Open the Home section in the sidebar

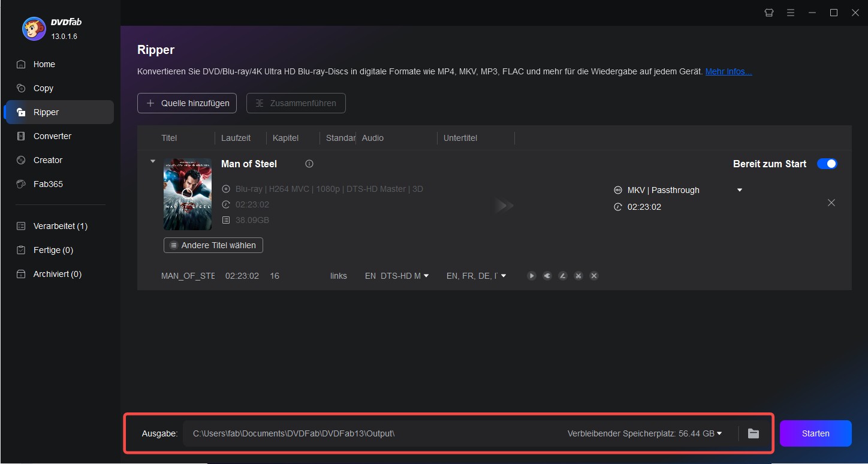44,64
